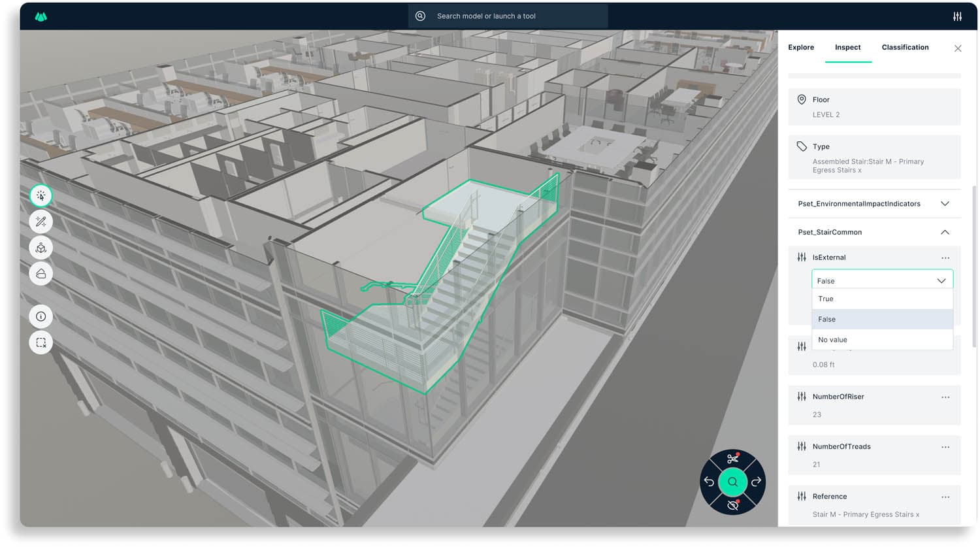Open the 3D object orbit tool
Screen dimensions: 980x547
tap(41, 247)
